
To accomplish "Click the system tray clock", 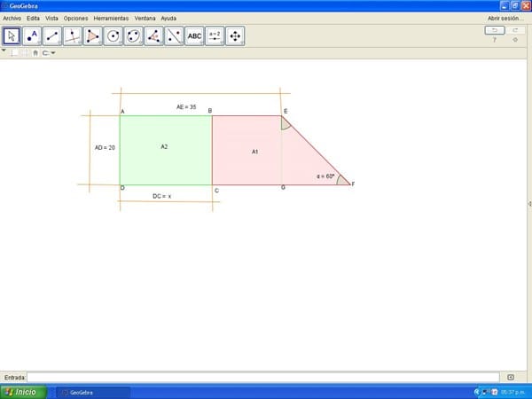I will pos(513,393).
